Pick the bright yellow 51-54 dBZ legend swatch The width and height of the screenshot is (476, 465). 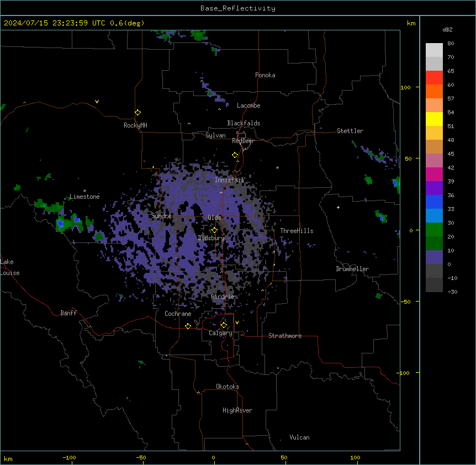tap(434, 119)
